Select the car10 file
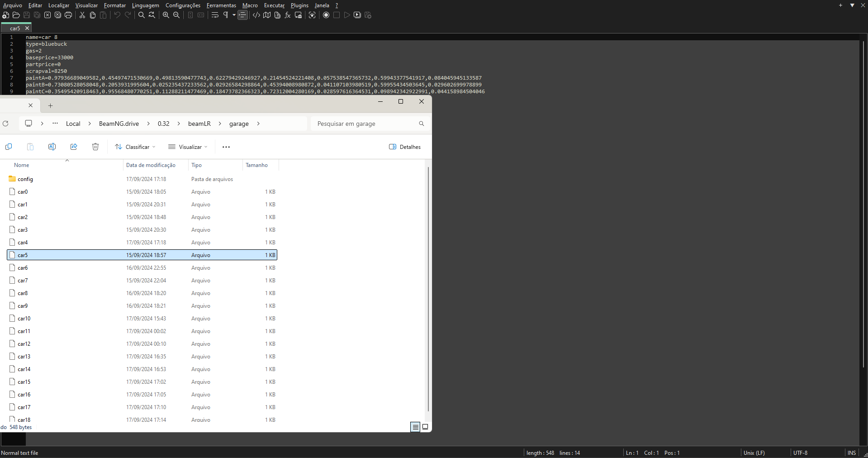868x458 pixels. click(142, 319)
